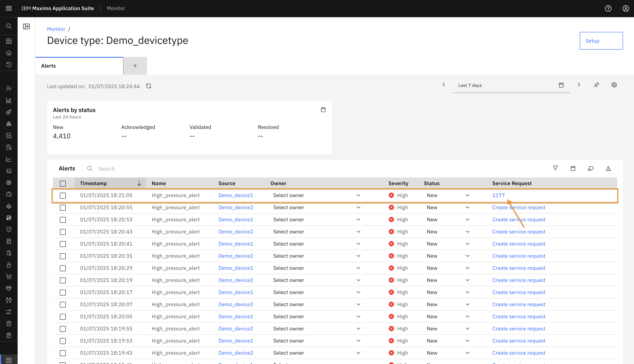Pin the dashboard time range
This screenshot has width=634, height=364.
point(597,85)
